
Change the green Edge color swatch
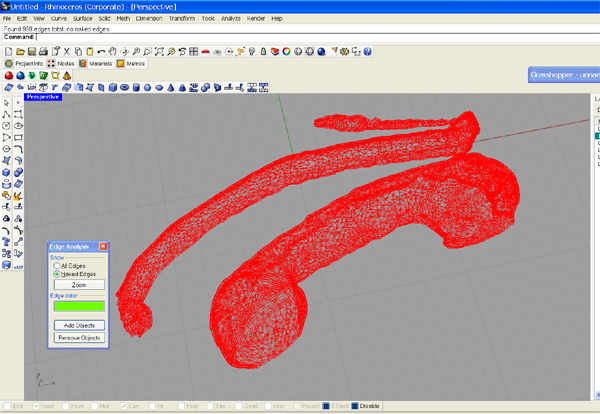coord(79,306)
